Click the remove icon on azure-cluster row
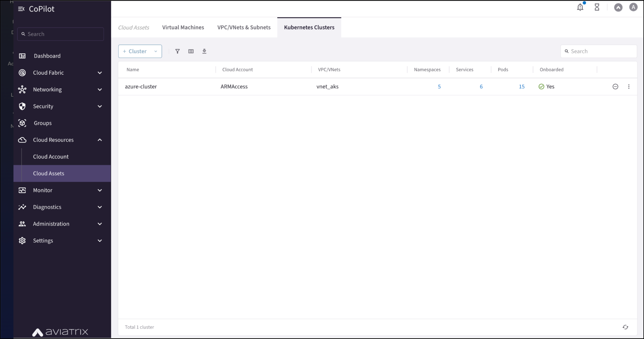 tap(615, 86)
